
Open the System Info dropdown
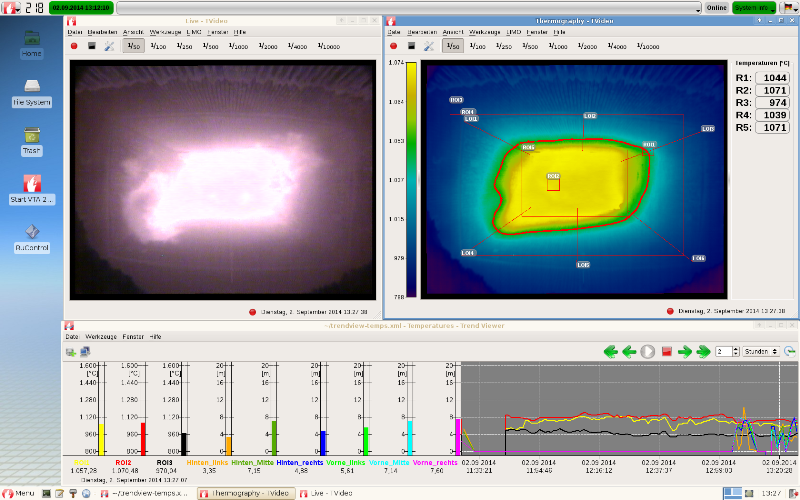(x=754, y=8)
